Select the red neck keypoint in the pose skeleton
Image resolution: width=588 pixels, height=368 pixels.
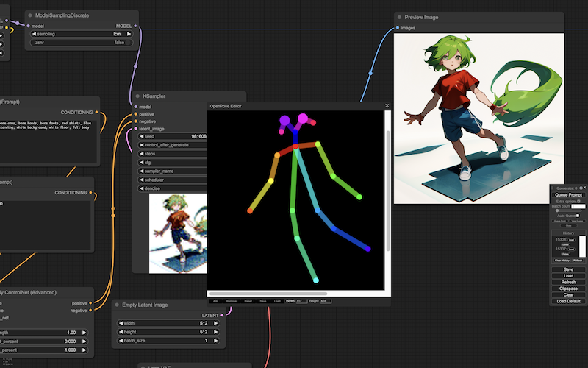(x=295, y=146)
